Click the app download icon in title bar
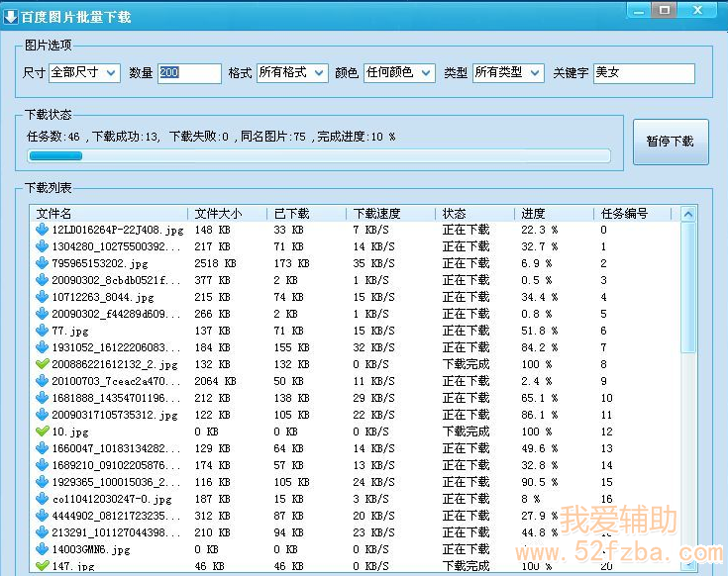The height and width of the screenshot is (576, 728). coord(10,17)
